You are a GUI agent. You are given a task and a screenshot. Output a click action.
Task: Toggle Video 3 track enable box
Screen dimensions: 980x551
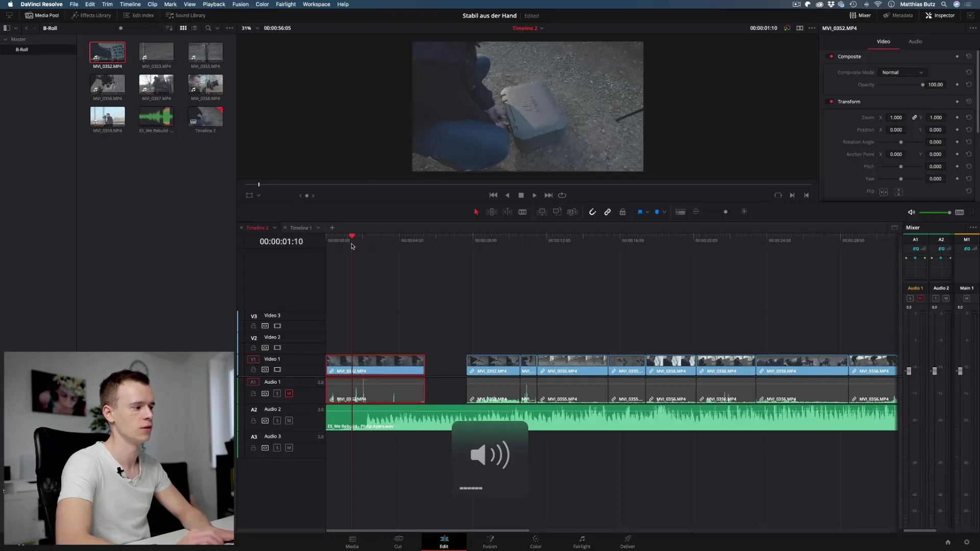pyautogui.click(x=277, y=326)
